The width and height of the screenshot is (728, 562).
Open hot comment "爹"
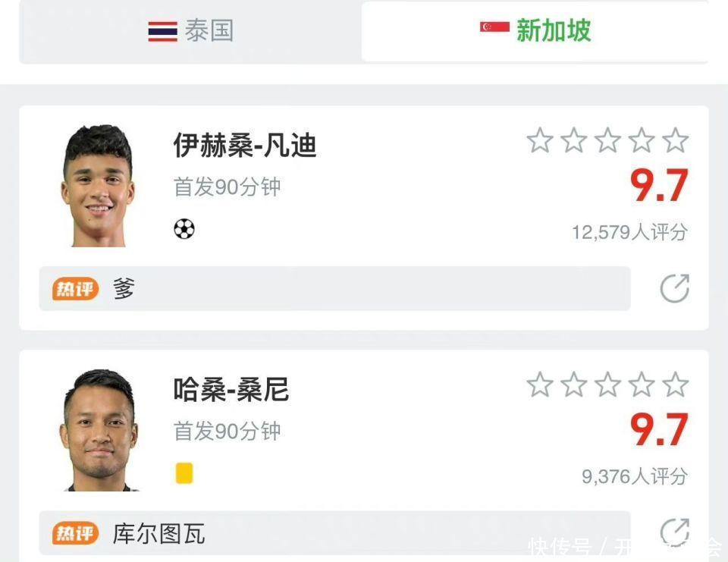[334, 288]
